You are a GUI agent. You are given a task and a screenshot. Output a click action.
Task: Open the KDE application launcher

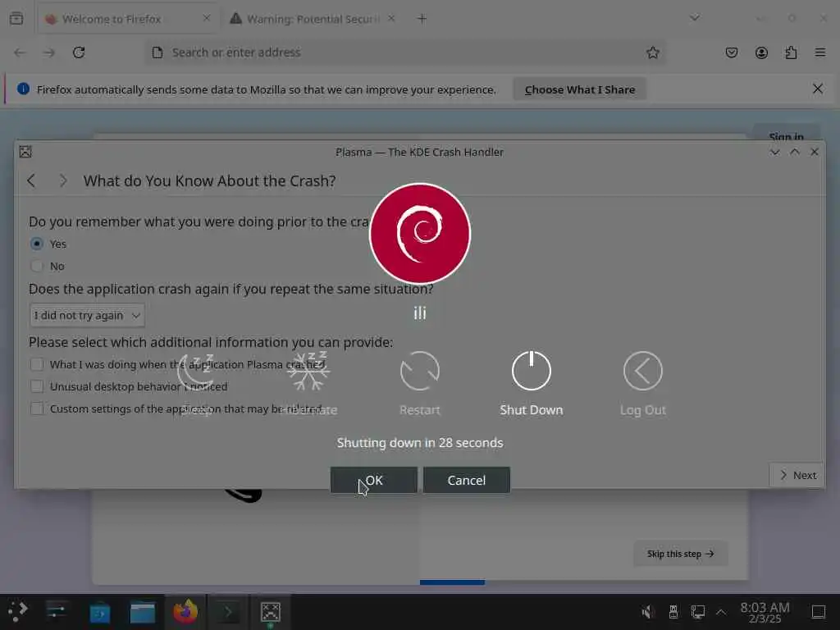(x=18, y=612)
